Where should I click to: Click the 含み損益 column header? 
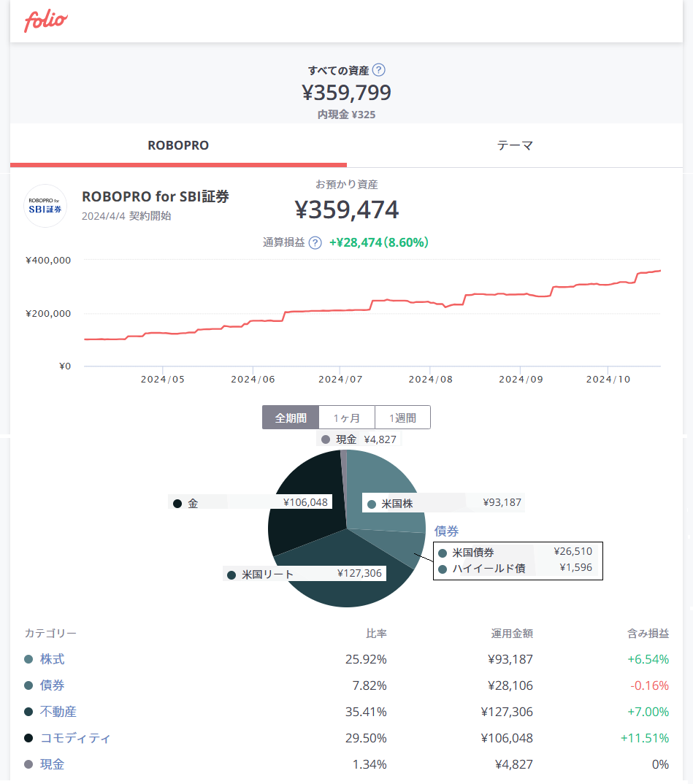[x=648, y=634]
